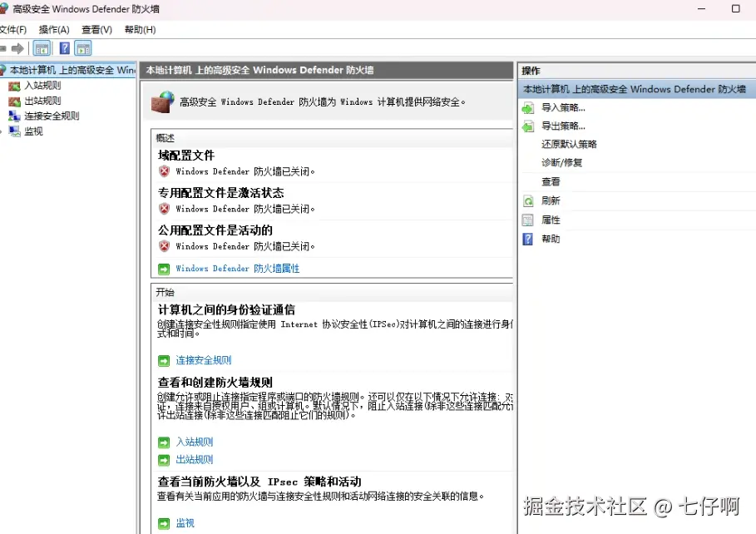Click the 专用配置文件是激活状态 heading
The image size is (756, 534).
click(221, 193)
